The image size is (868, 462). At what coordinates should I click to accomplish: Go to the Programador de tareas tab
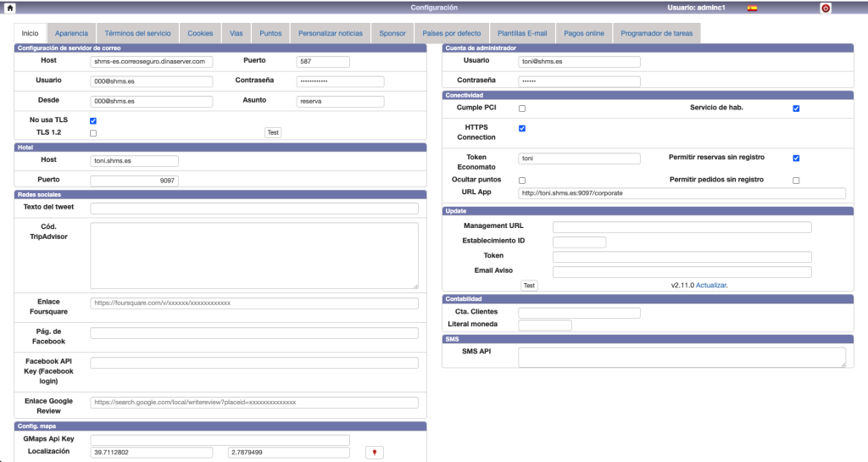pos(656,34)
